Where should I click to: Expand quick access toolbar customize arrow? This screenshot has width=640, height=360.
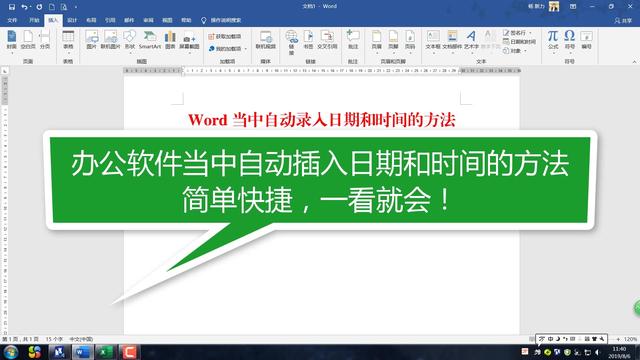click(x=76, y=7)
